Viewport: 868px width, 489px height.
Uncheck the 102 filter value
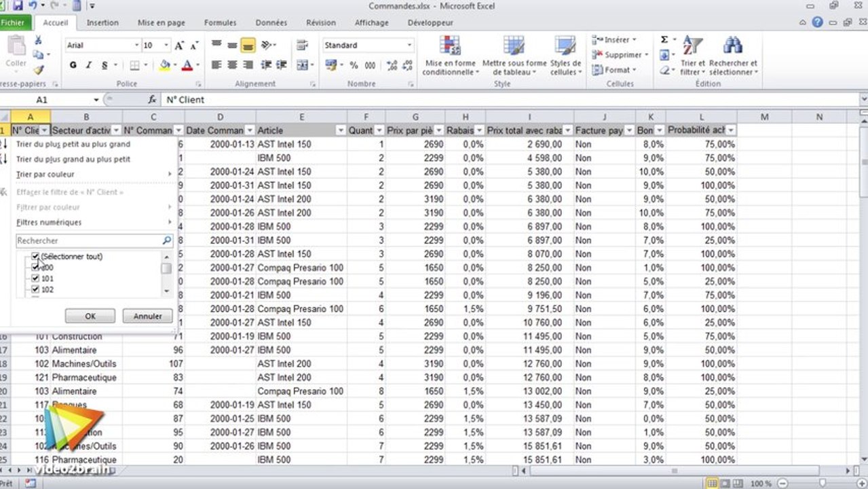pos(35,289)
